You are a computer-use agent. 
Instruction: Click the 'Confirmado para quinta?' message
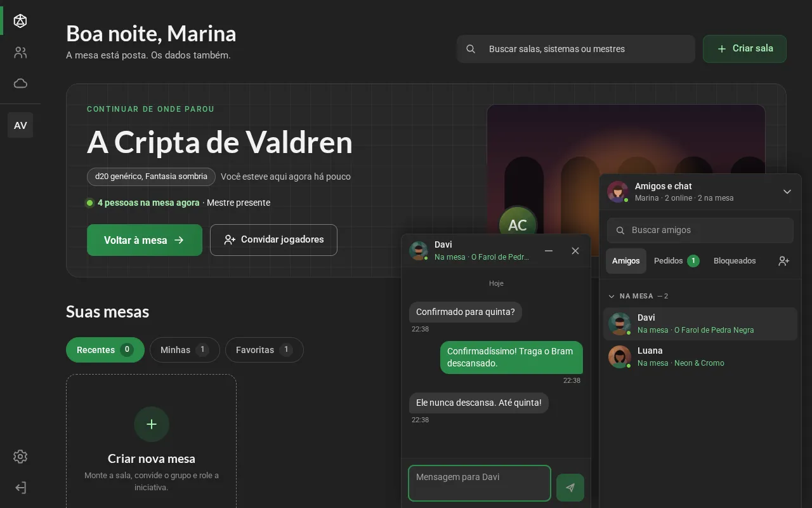466,312
